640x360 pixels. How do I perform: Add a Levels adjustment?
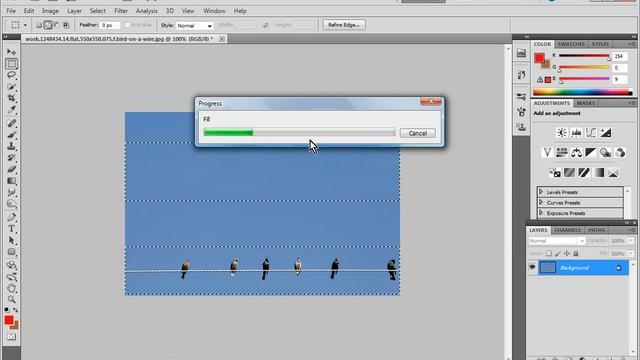coord(576,133)
